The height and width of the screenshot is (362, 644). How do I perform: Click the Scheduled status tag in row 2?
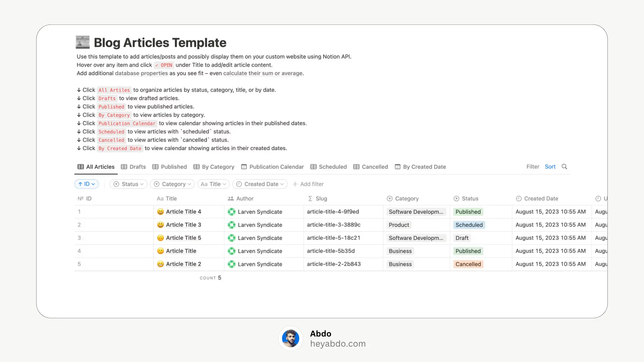tap(469, 225)
